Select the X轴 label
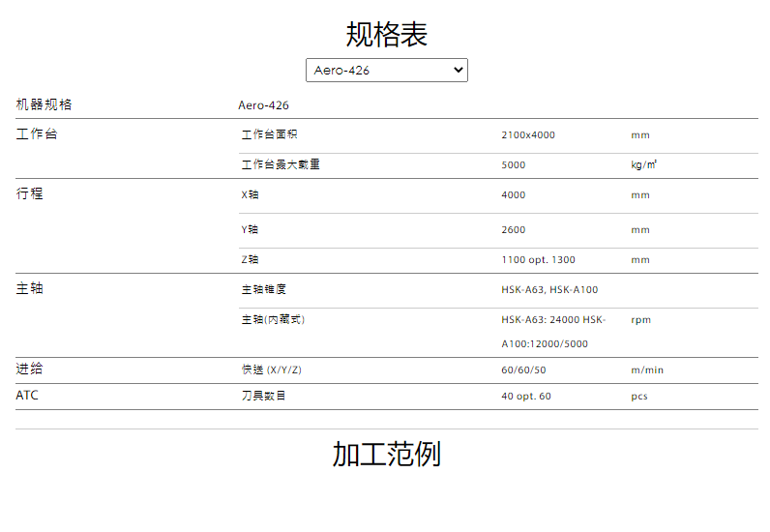 (250, 194)
